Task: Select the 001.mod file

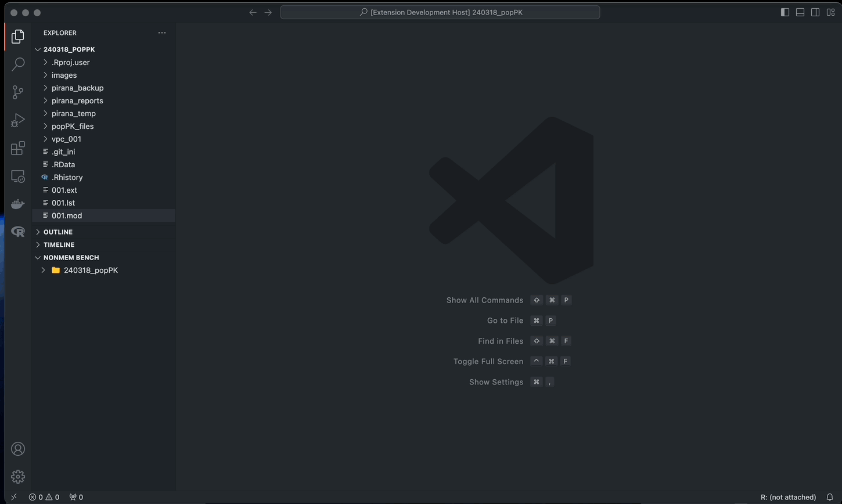Action: coord(104,215)
